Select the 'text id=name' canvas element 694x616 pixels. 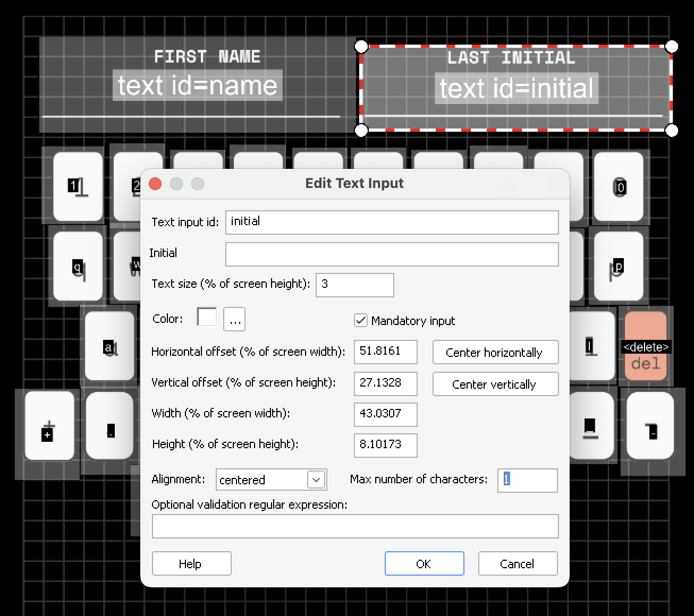197,85
